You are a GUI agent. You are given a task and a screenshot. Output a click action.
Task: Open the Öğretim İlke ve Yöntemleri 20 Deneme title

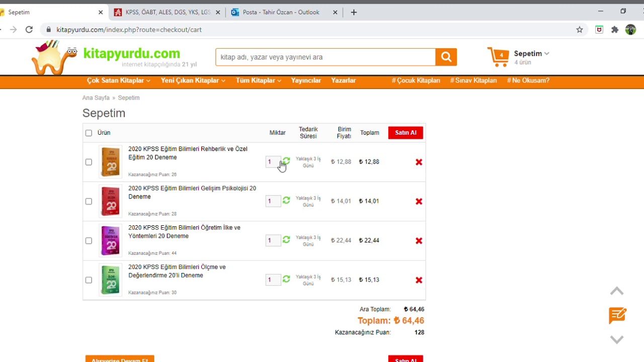coord(184,231)
